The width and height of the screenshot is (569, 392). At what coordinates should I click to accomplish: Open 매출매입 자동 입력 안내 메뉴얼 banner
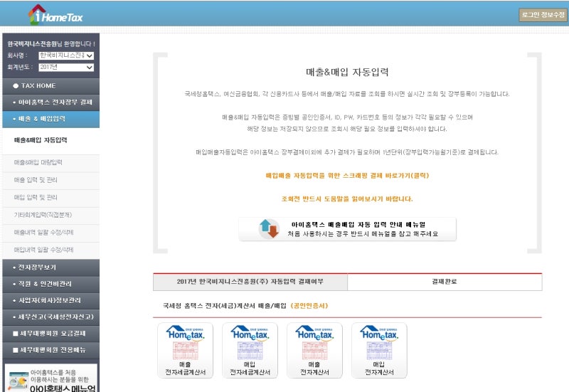[347, 229]
